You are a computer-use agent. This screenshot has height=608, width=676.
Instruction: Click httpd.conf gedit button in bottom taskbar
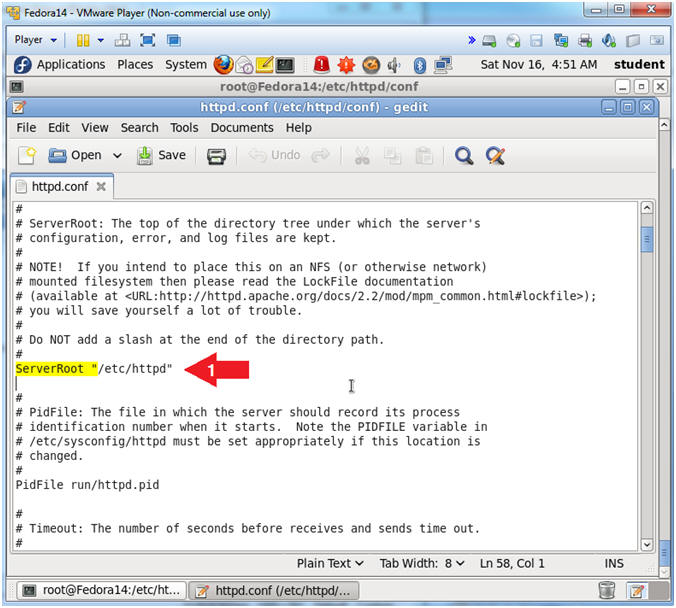point(274,590)
